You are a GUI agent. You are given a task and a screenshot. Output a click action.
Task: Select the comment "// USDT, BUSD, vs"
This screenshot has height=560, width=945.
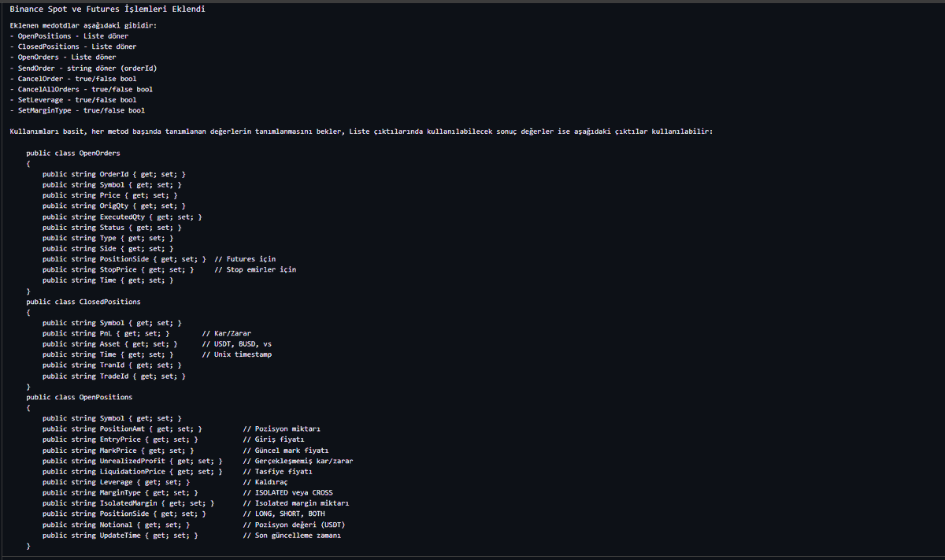pos(237,344)
